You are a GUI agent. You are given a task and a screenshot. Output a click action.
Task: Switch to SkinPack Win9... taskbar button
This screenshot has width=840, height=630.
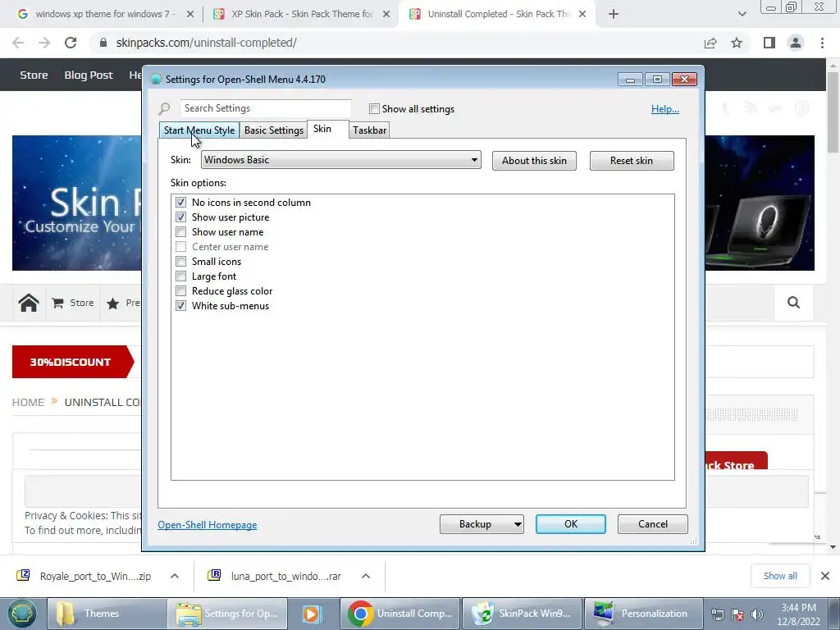click(x=523, y=614)
